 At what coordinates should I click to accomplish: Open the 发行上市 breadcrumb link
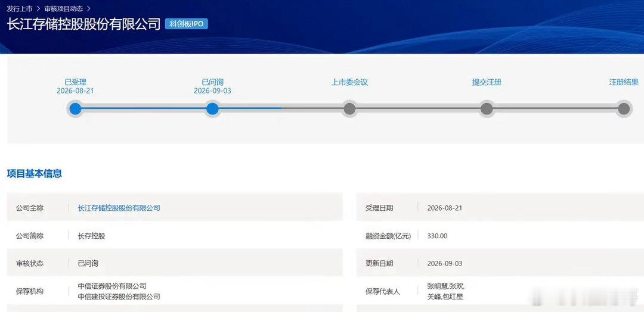(x=20, y=8)
